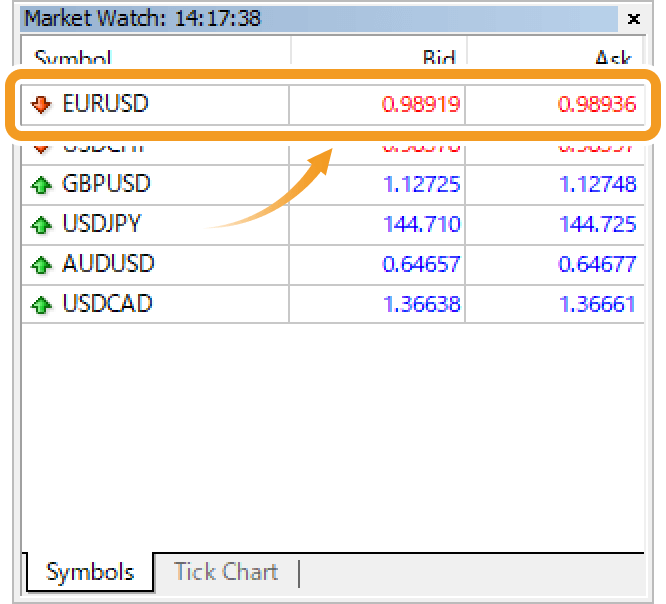Select the USDJPY symbol row
666x604 pixels.
tap(104, 224)
